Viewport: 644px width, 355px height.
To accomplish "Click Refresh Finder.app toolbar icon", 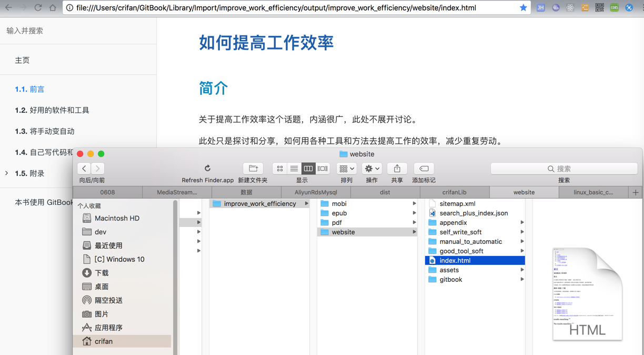I will (x=207, y=169).
